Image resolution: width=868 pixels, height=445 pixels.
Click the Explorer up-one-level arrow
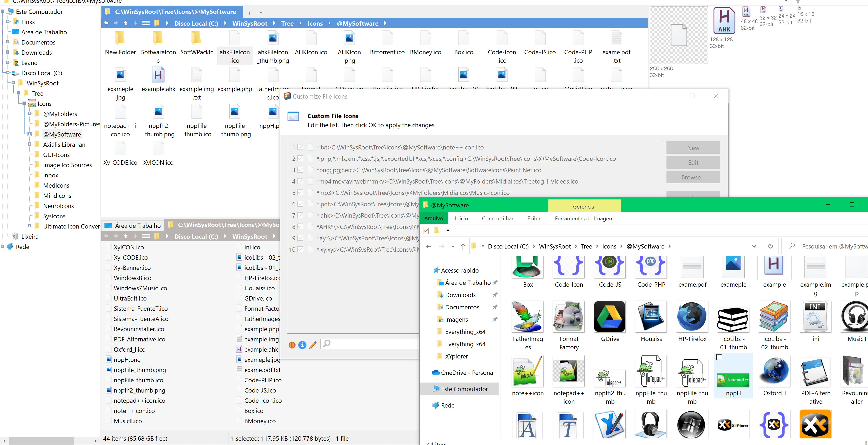pos(463,247)
